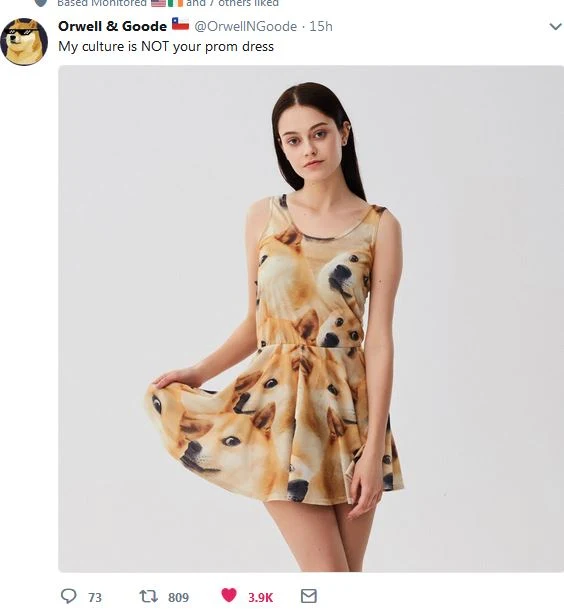Screen dimensions: 564x609
Task: Open the @OrwellNGoode handle link
Action: pyautogui.click(x=245, y=26)
